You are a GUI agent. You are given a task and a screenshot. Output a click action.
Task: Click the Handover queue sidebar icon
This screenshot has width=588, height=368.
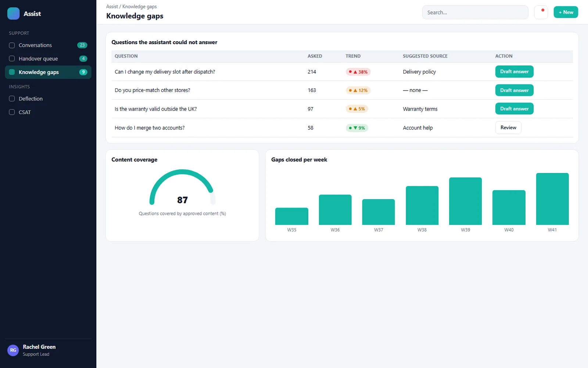coord(12,59)
